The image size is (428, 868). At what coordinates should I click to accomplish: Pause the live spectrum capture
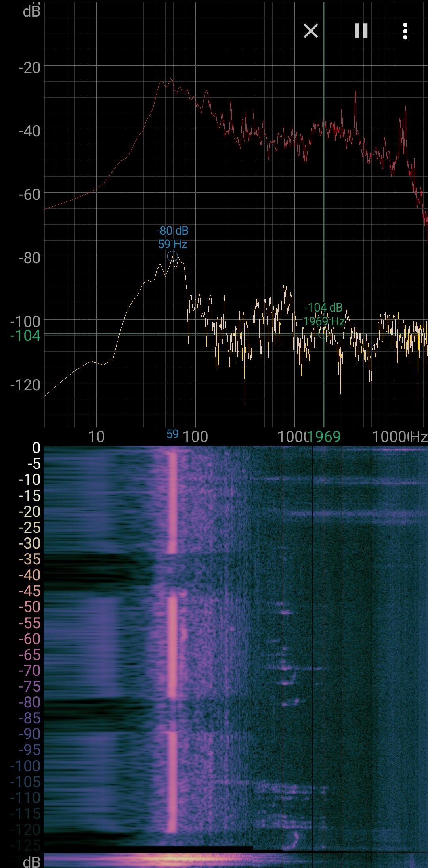(x=361, y=31)
